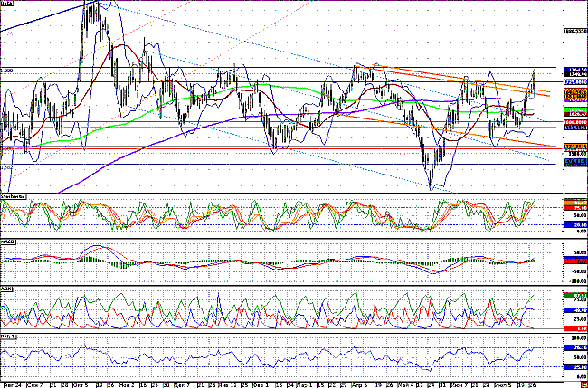Image resolution: width=588 pixels, height=388 pixels.
Task: Click the RSI 100.00 axis value
Action: coord(579,338)
